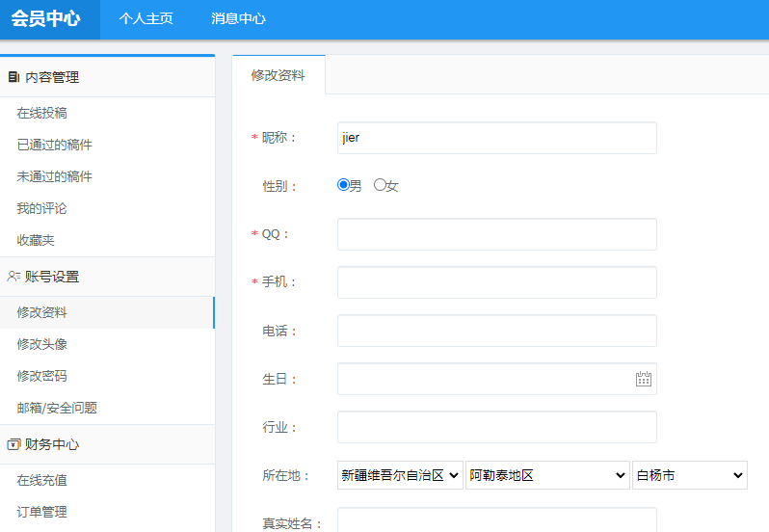Click the 财务中心 wallet icon
769x532 pixels.
click(13, 444)
